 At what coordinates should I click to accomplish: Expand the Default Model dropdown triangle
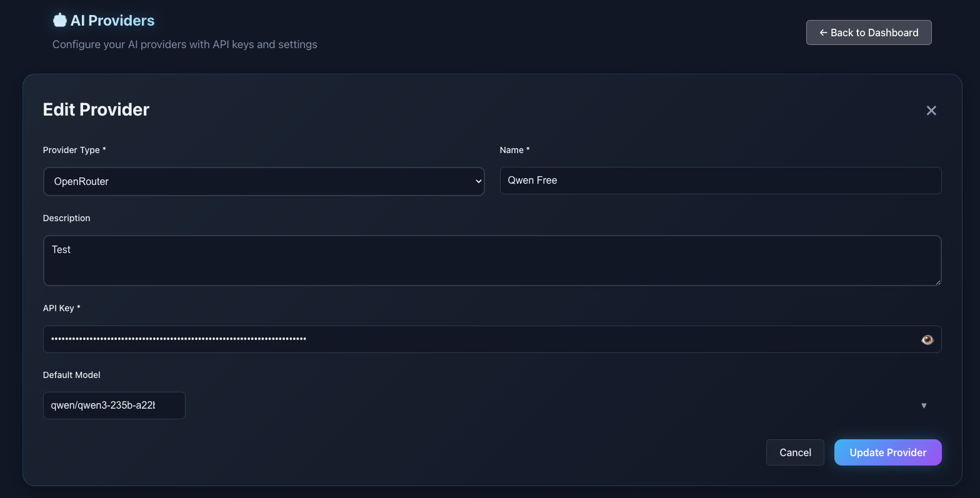tap(924, 406)
